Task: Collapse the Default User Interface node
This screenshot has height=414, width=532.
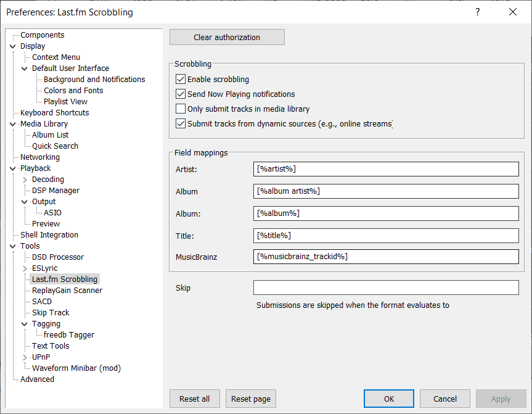Action: pyautogui.click(x=25, y=68)
